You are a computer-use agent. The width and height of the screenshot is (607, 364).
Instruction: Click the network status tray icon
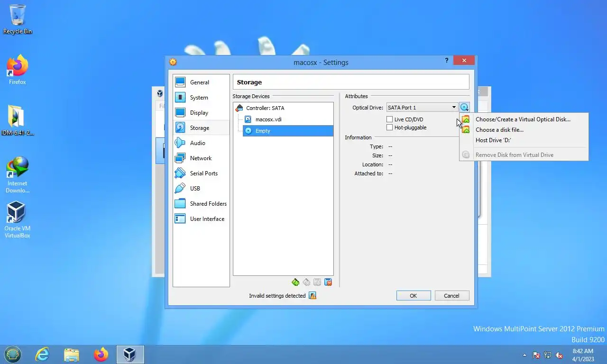coord(548,355)
